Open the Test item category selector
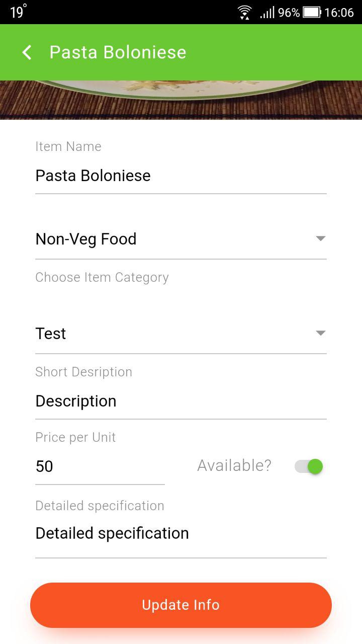Screen dimensions: 362x644 pyautogui.click(x=181, y=334)
